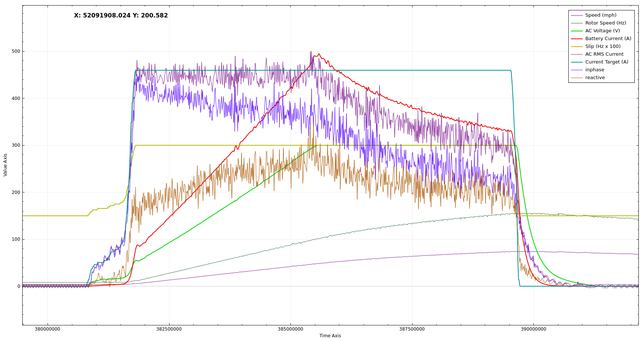The height and width of the screenshot is (341, 644).
Task: Click the AC Voltage (V) legend entry
Action: point(602,31)
